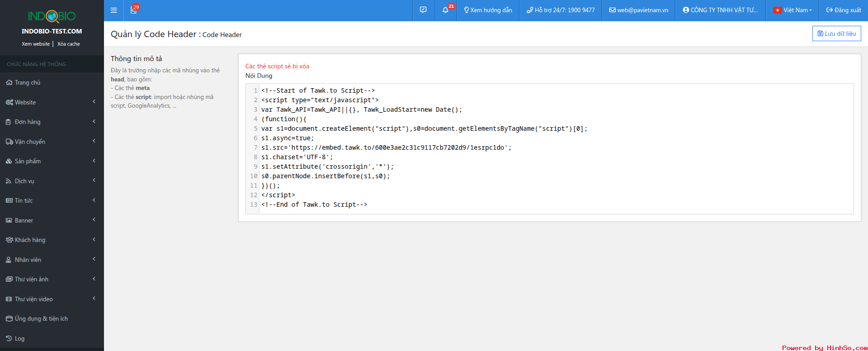Click the INDOBIO-TEST.COM site name

tap(52, 31)
